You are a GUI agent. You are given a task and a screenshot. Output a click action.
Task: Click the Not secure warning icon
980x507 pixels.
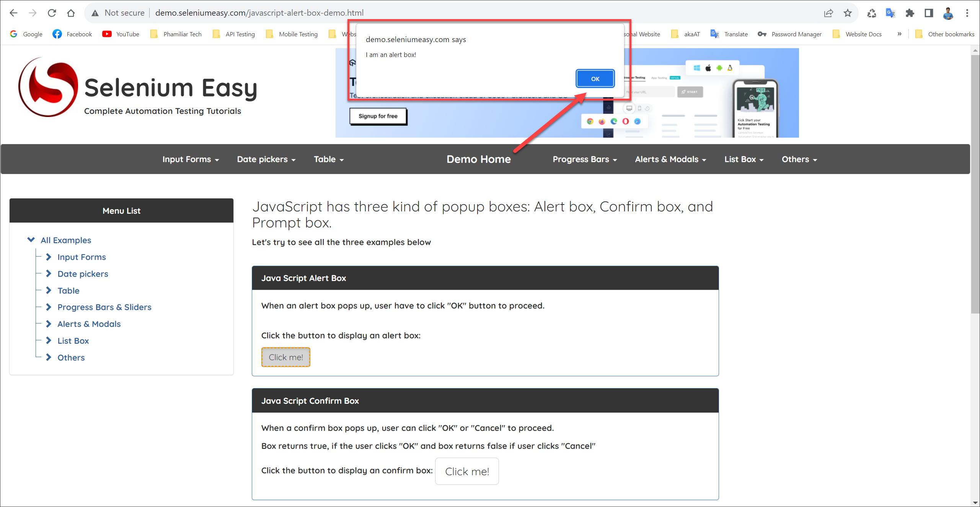(95, 13)
